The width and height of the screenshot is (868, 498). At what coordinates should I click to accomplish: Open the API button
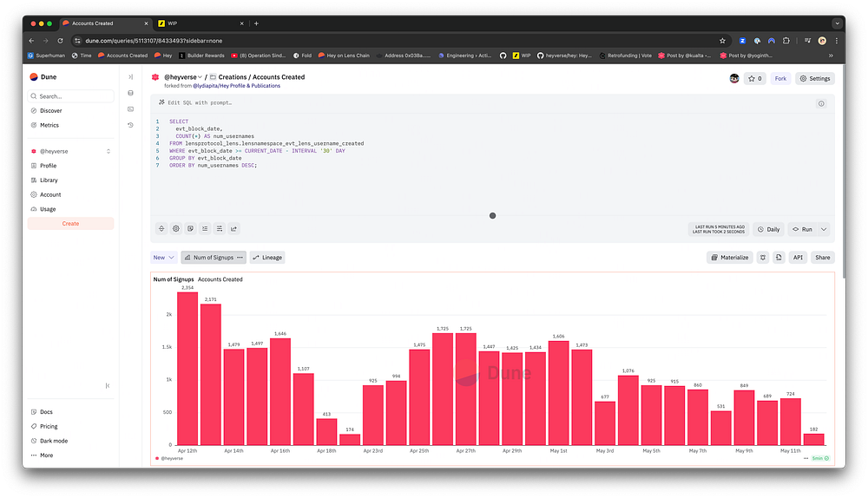click(x=798, y=258)
